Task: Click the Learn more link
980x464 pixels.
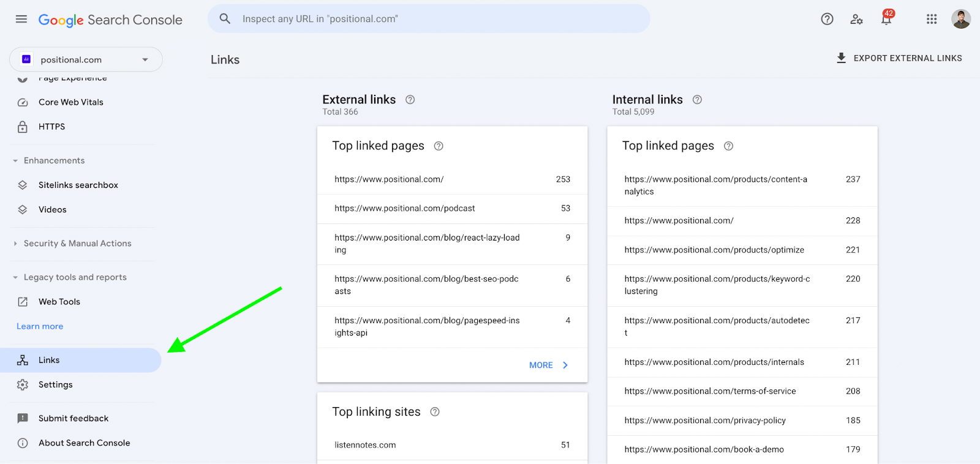Action: point(40,326)
